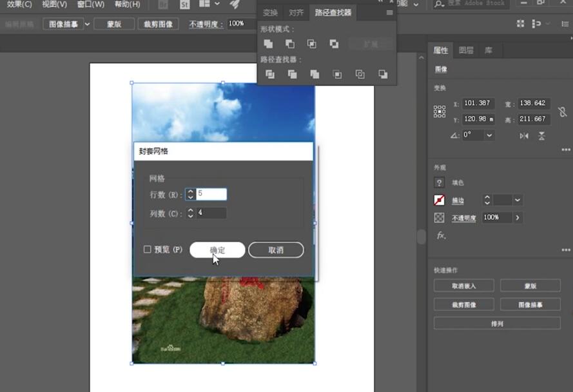Click the red-slash stroke color swatch
The image size is (573, 392).
tap(440, 201)
